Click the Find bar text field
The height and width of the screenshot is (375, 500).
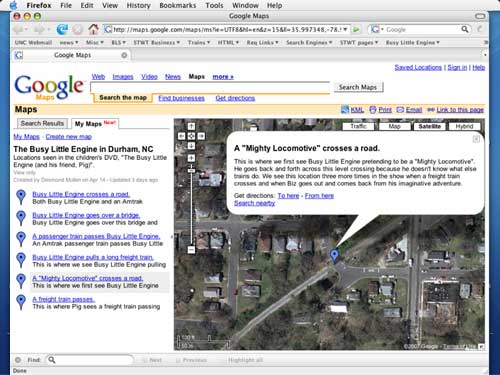[x=90, y=360]
